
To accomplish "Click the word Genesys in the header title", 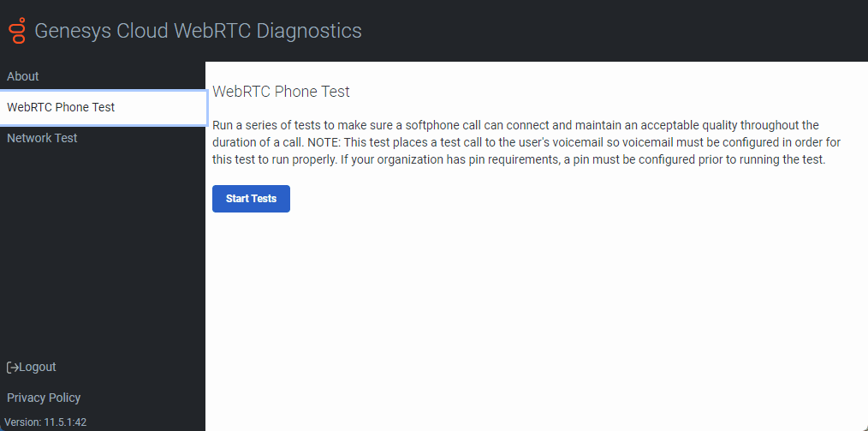I will (x=67, y=31).
